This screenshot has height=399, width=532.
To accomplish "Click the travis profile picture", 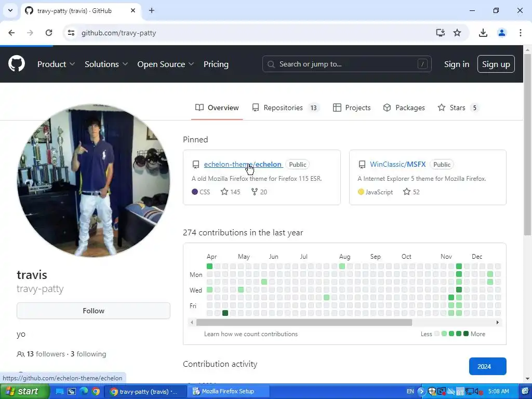I will [x=94, y=180].
